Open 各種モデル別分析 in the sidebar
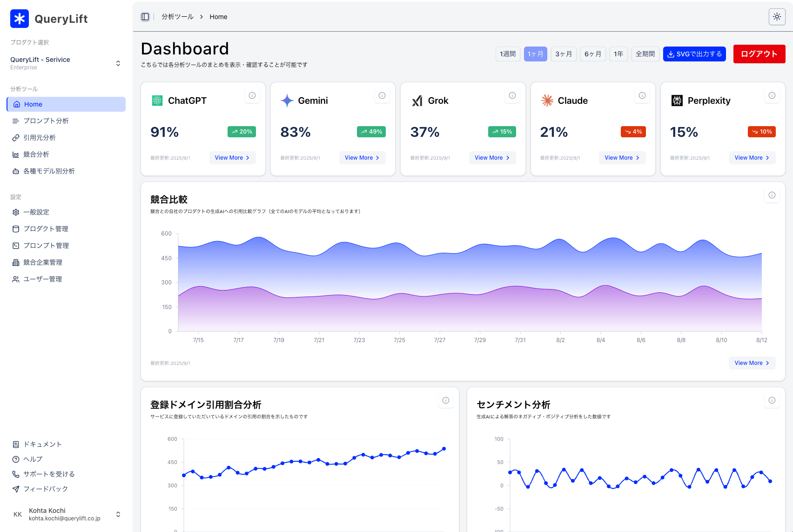The image size is (793, 532). pyautogui.click(x=66, y=171)
